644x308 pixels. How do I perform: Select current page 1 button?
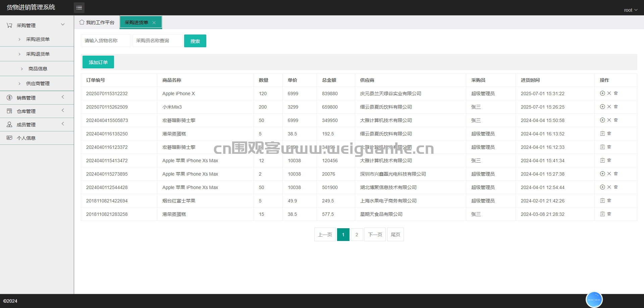point(343,235)
